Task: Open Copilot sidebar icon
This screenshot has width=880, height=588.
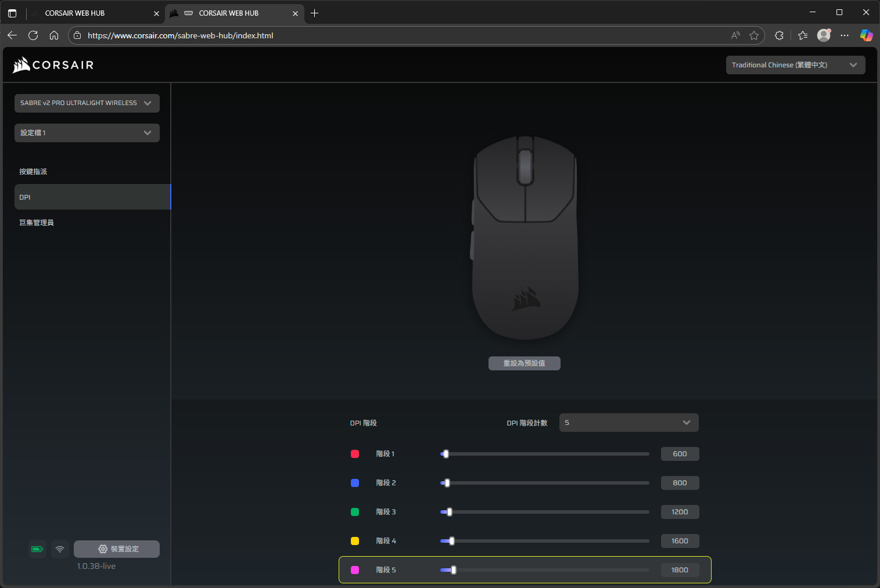Action: [x=866, y=35]
